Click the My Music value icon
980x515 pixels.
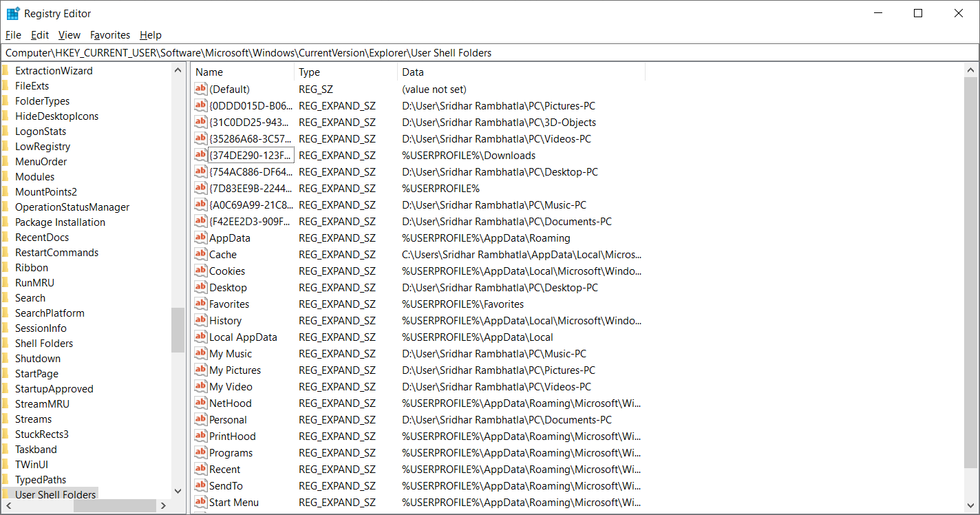tap(200, 353)
